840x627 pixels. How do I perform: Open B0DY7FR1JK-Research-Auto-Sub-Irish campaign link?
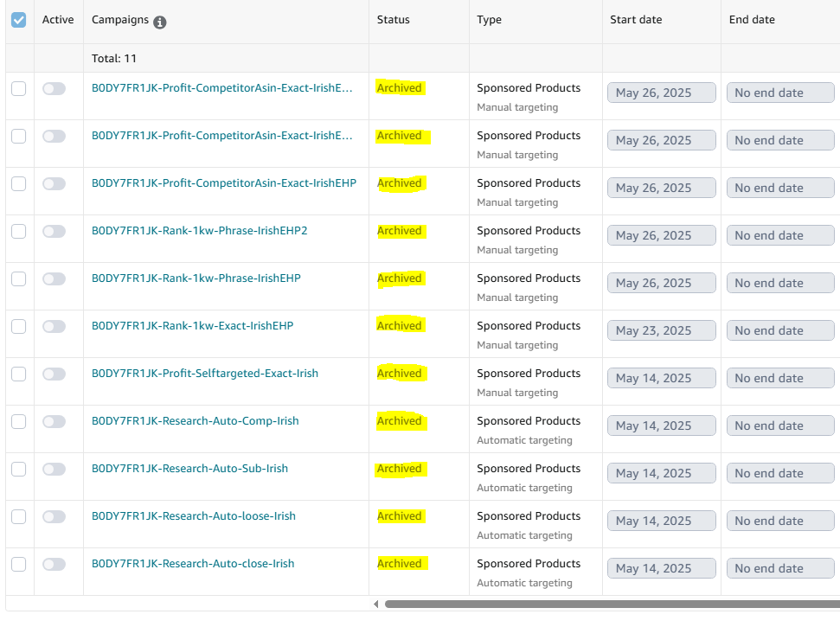pos(189,469)
